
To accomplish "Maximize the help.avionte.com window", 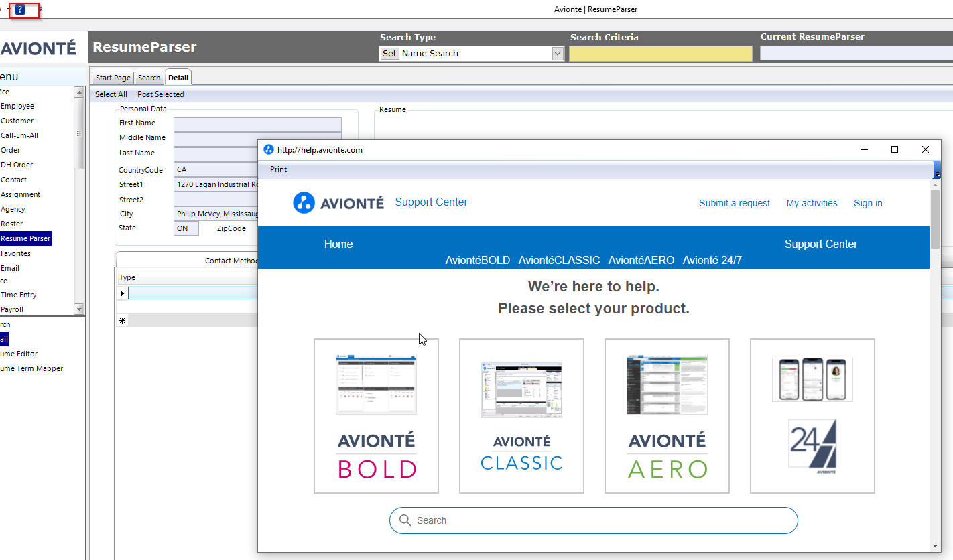I will [x=894, y=149].
